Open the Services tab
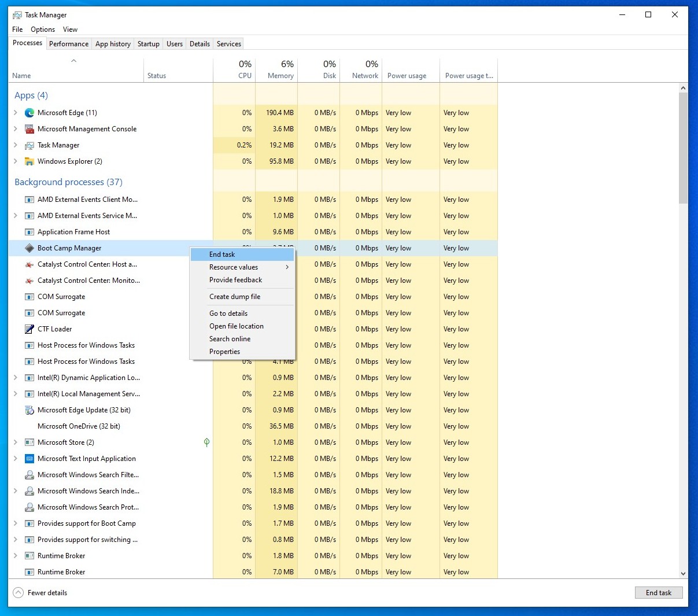 coord(229,44)
